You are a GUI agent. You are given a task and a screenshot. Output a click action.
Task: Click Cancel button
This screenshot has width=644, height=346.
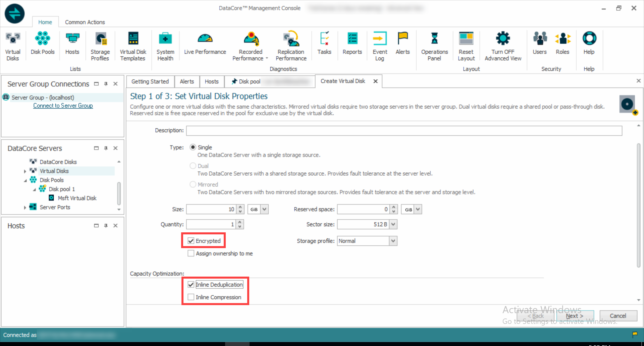click(618, 316)
